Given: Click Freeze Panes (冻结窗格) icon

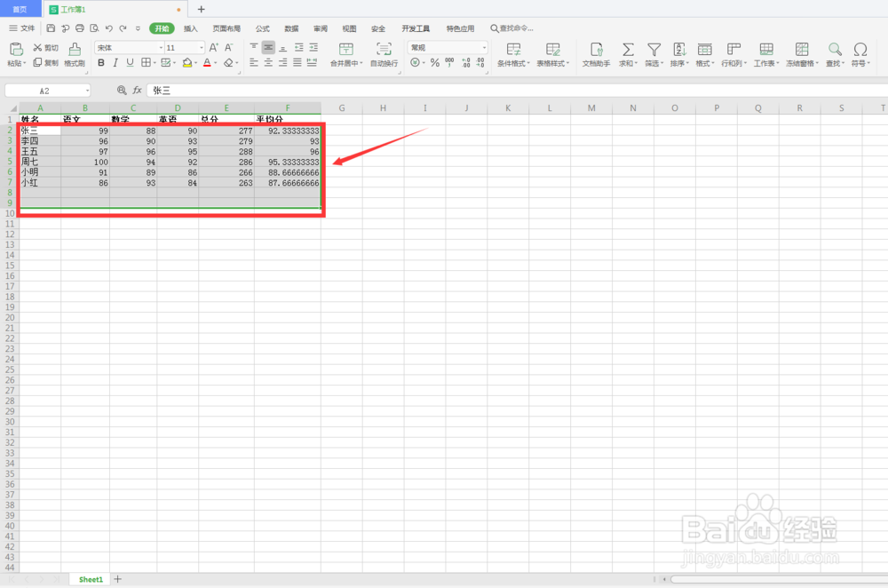Looking at the screenshot, I should 801,49.
